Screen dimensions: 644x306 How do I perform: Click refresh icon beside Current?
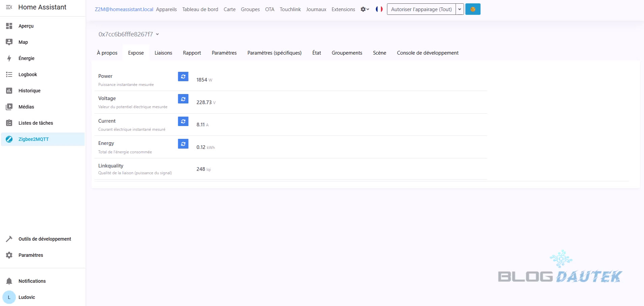pyautogui.click(x=183, y=121)
